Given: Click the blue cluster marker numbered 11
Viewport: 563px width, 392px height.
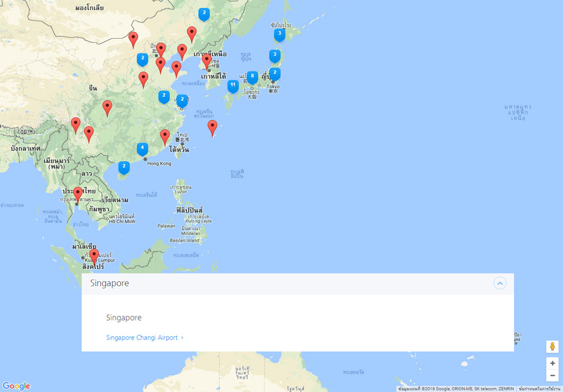Looking at the screenshot, I should (x=233, y=85).
